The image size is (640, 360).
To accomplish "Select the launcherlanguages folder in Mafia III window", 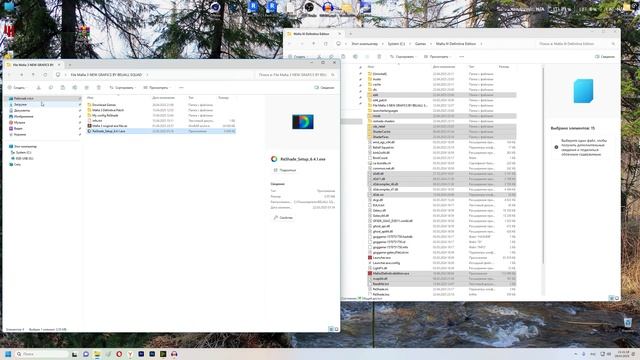I will [442, 111].
